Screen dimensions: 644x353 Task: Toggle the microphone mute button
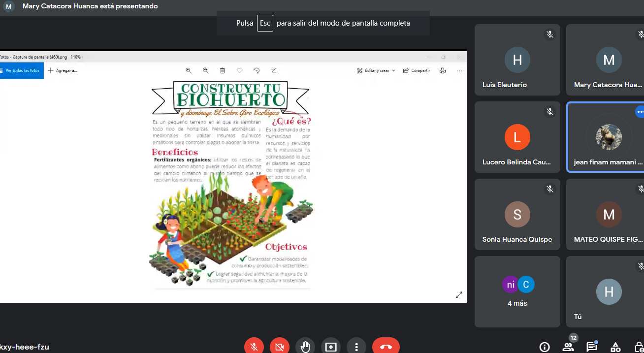pos(254,347)
